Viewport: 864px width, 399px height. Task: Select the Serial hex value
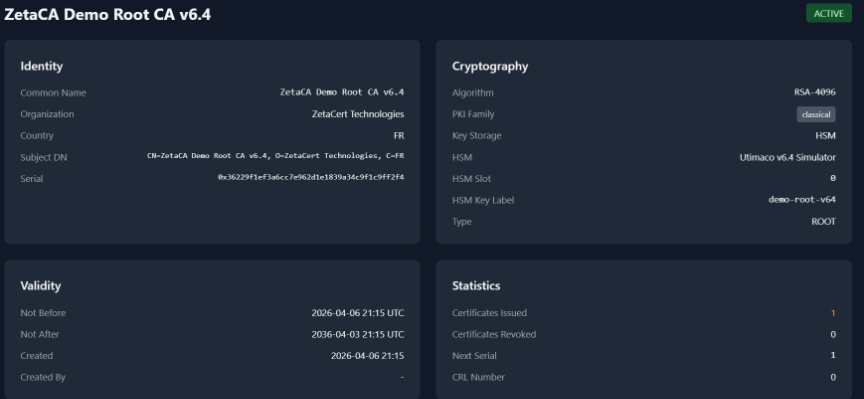click(x=311, y=177)
